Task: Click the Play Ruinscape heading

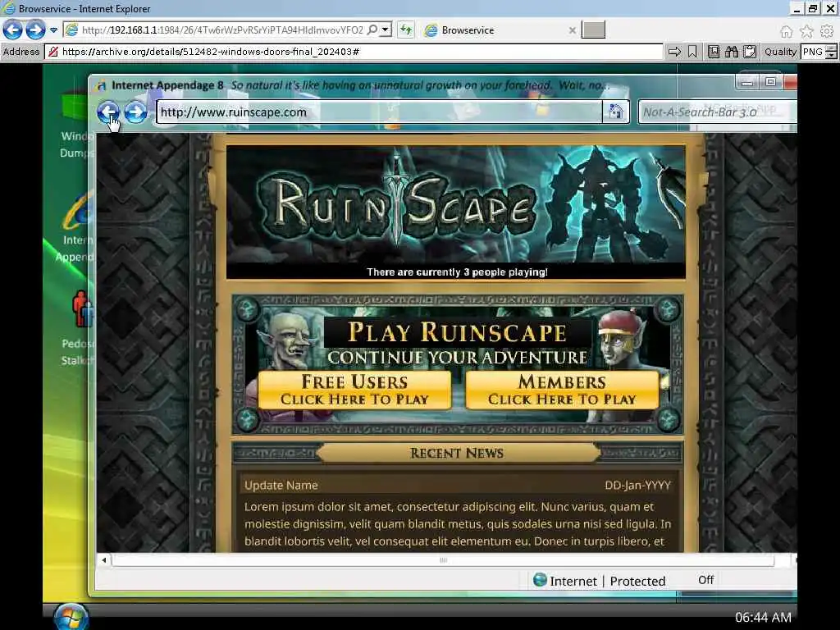Action: click(x=457, y=331)
